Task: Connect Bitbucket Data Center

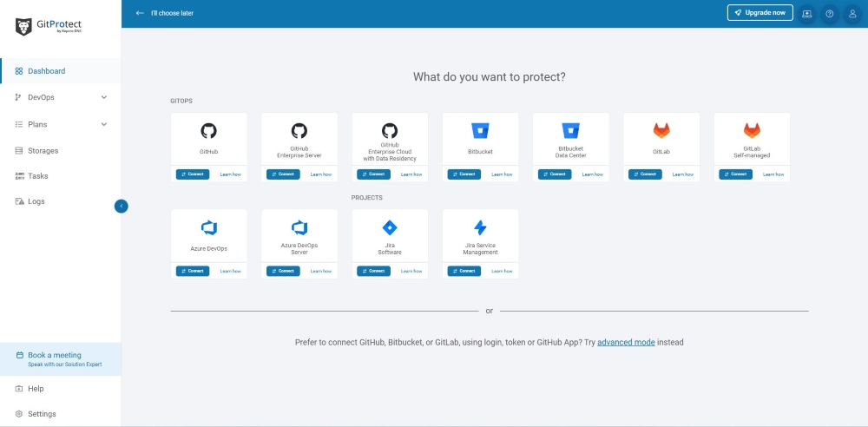Action: click(x=555, y=174)
